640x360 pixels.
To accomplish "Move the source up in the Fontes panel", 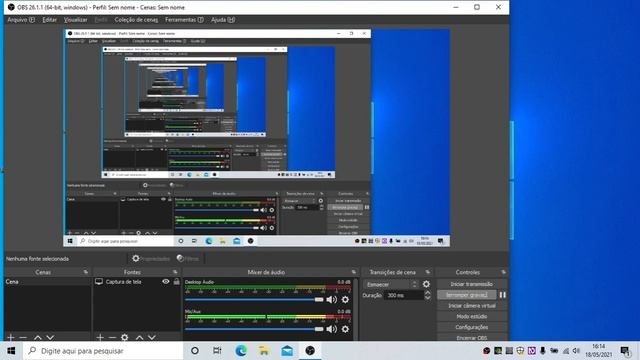I will tap(139, 338).
